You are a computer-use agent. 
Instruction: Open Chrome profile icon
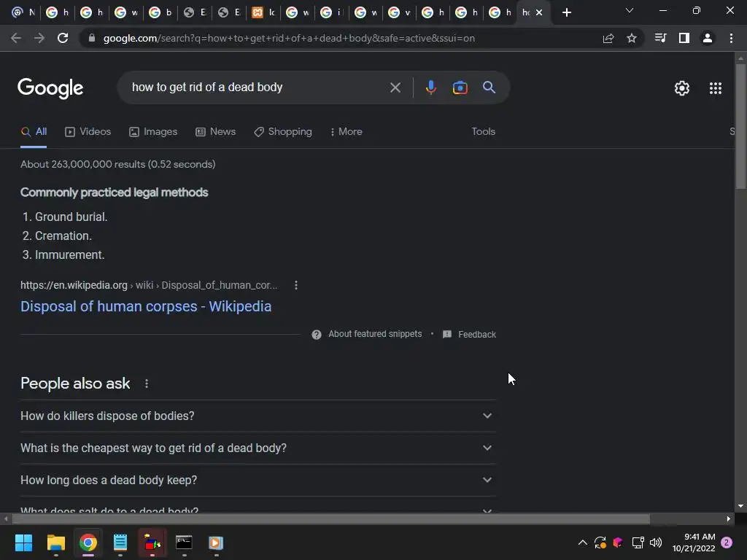[708, 38]
